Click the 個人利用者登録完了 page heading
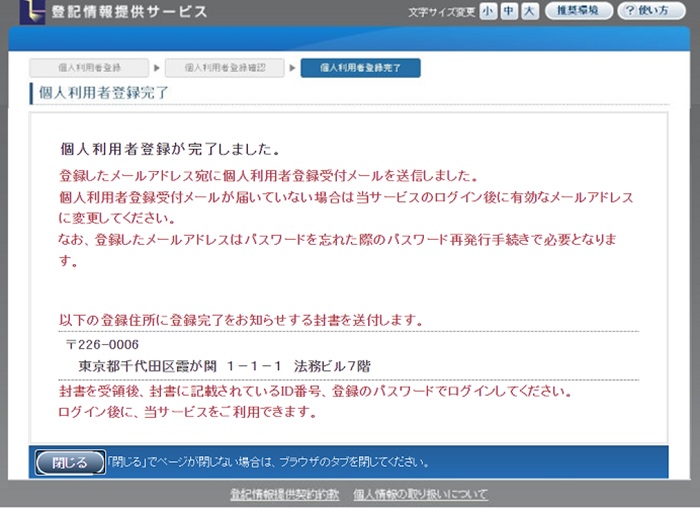 103,93
